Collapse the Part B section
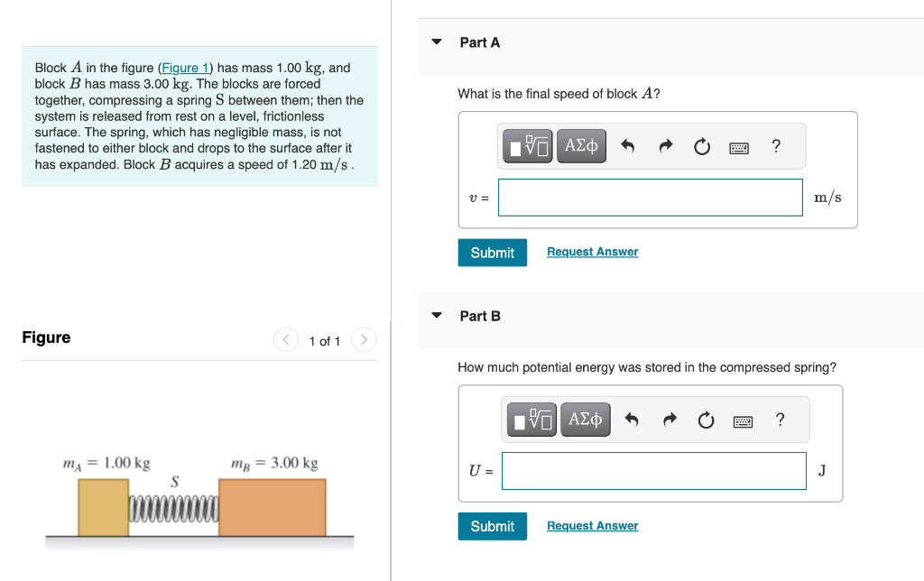Screen dimensions: 924x581 pyautogui.click(x=436, y=315)
